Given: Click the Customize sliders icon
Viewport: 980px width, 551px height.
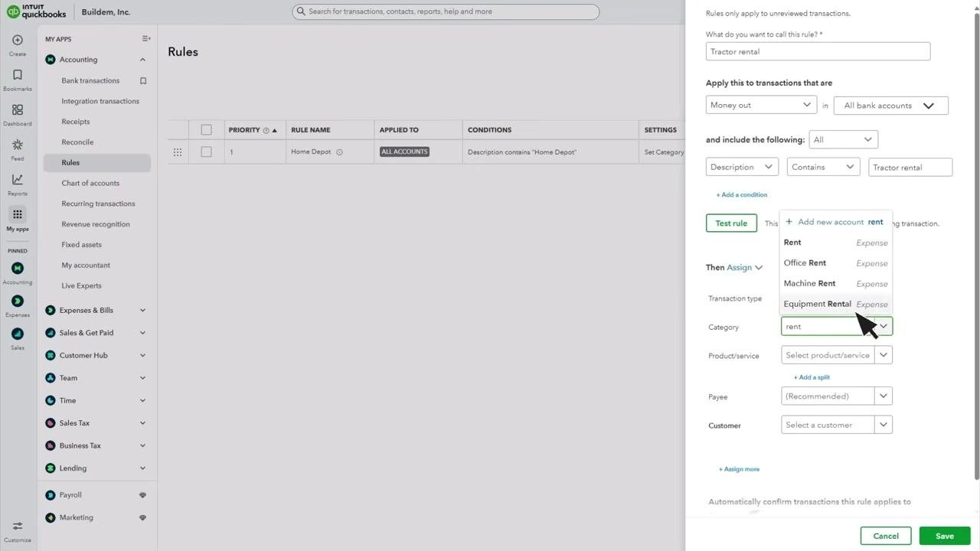Looking at the screenshot, I should (x=18, y=527).
